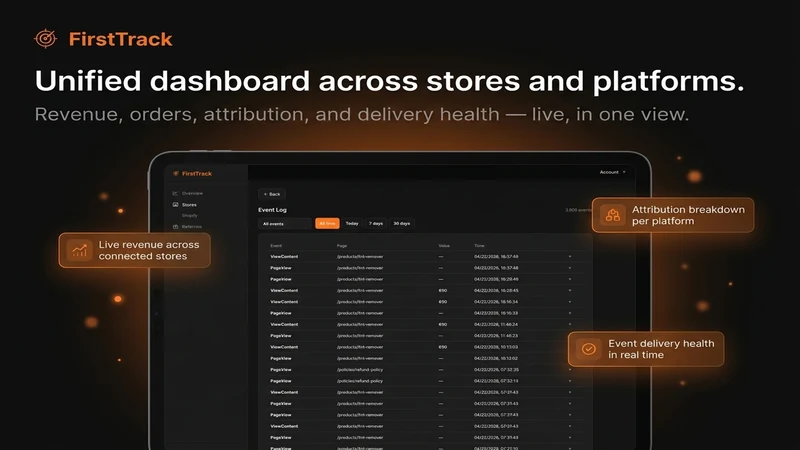Image resolution: width=800 pixels, height=450 pixels.
Task: Click the /policies/refund-policy page at 07:32:13
Action: pos(360,381)
